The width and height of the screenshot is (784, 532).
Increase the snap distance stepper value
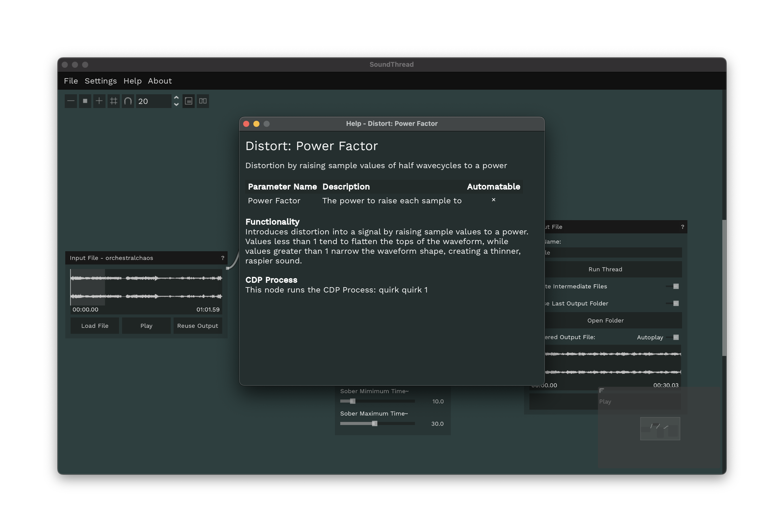tap(176, 98)
